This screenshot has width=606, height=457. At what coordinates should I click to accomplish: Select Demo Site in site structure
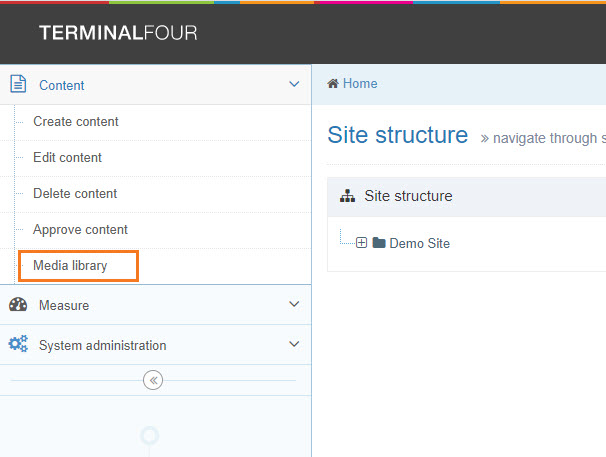(419, 243)
